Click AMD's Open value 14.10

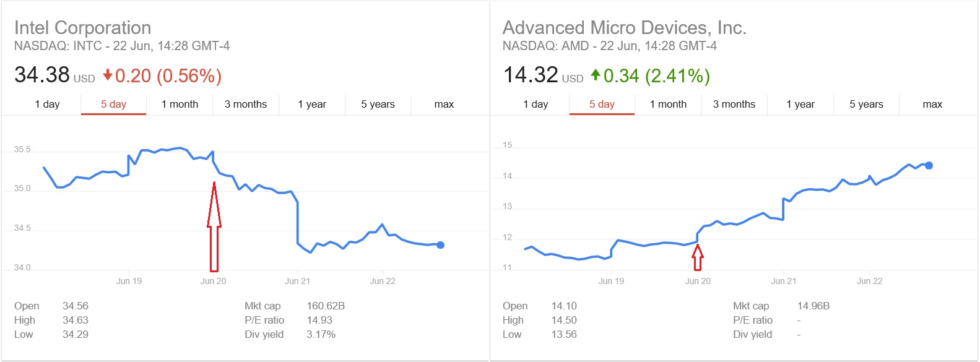click(x=564, y=306)
